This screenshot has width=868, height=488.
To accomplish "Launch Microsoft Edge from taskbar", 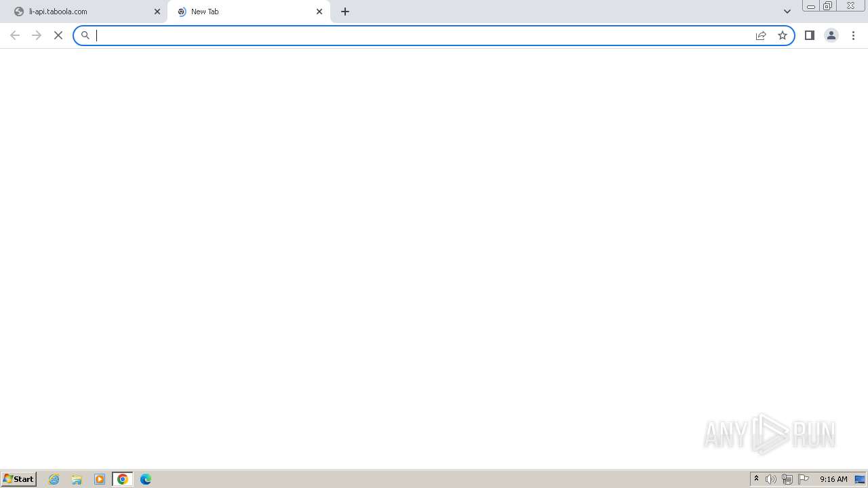I will click(x=146, y=479).
